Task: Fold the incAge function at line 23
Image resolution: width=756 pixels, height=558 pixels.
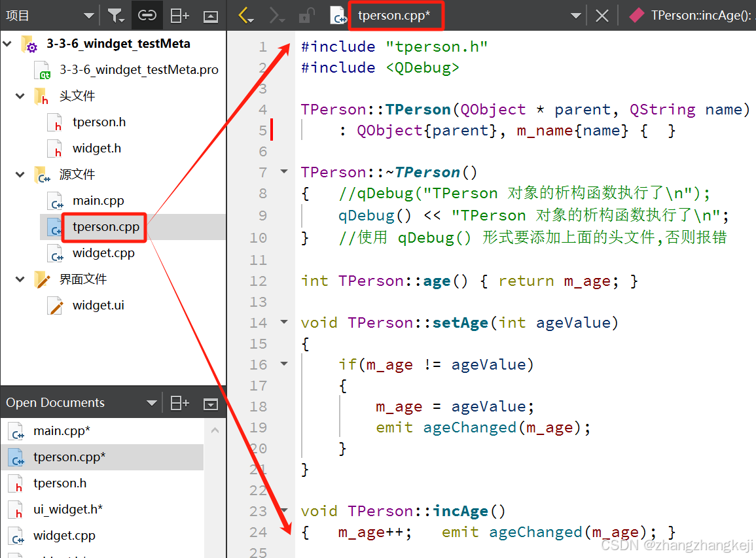Action: 284,510
